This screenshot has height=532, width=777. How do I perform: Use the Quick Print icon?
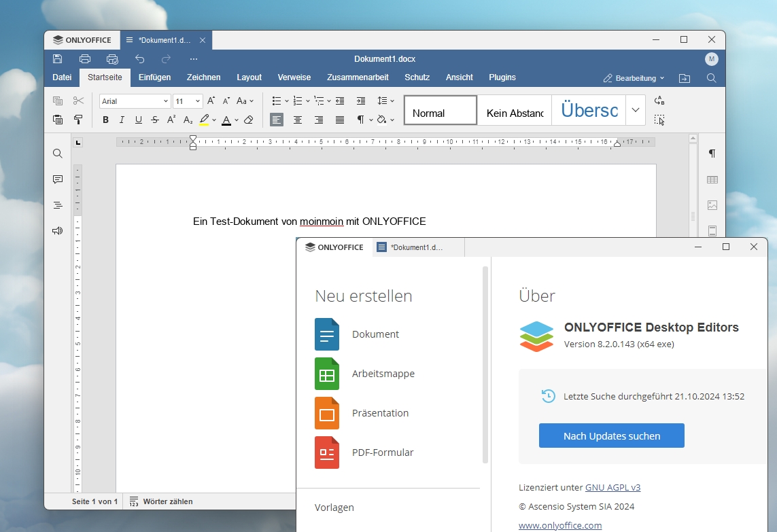click(x=112, y=59)
